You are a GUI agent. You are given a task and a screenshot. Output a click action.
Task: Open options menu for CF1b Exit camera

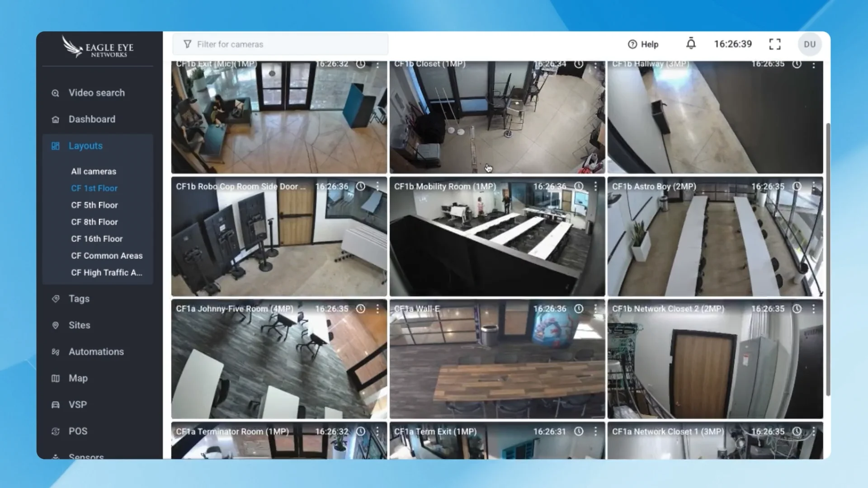[x=377, y=65]
